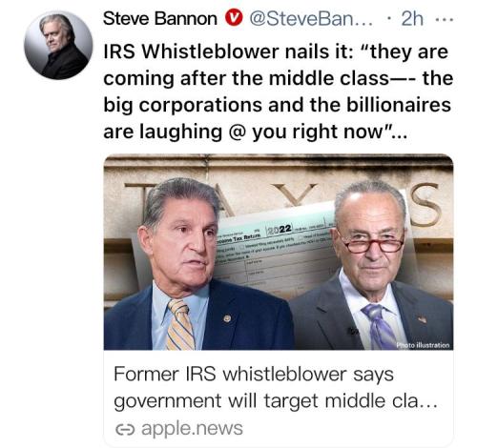Image resolution: width=477 pixels, height=448 pixels.
Task: Open the Steve Bannon profile avatar
Action: click(58, 45)
